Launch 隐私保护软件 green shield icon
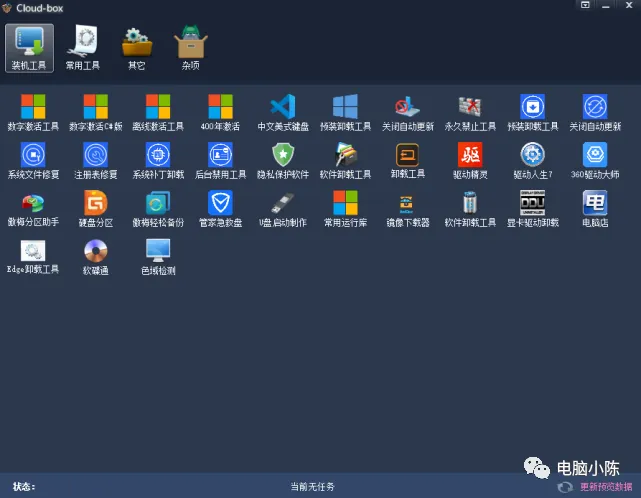Viewport: 641px width, 498px height. [x=283, y=161]
